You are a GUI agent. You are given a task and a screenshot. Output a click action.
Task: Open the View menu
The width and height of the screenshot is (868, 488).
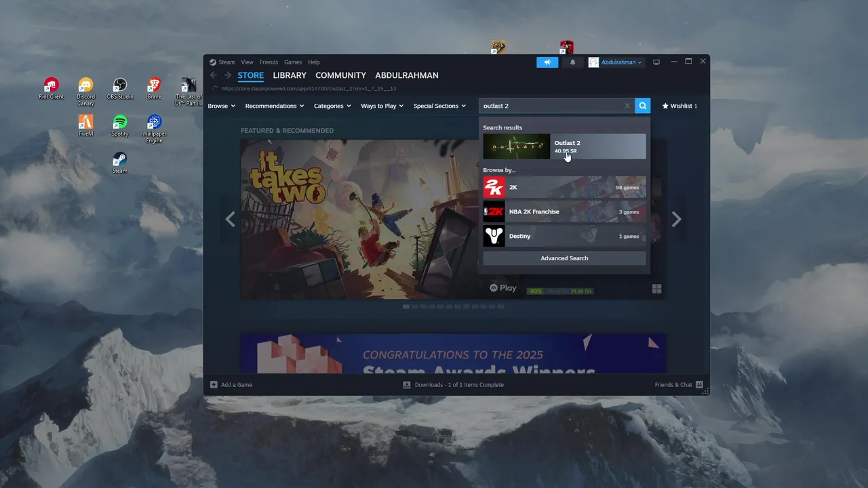[x=247, y=62]
